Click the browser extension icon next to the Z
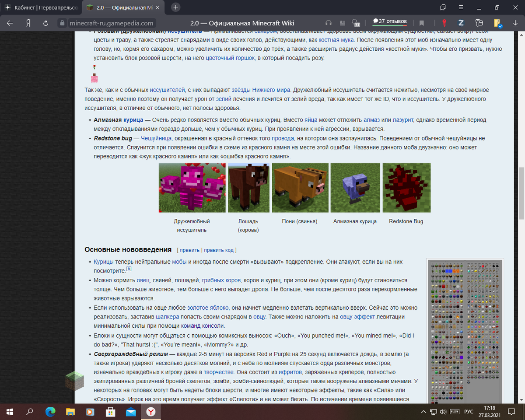525x420 pixels. tap(479, 23)
